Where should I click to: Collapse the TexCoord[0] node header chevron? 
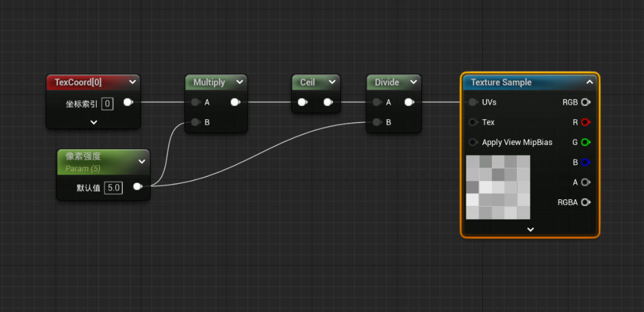(132, 82)
